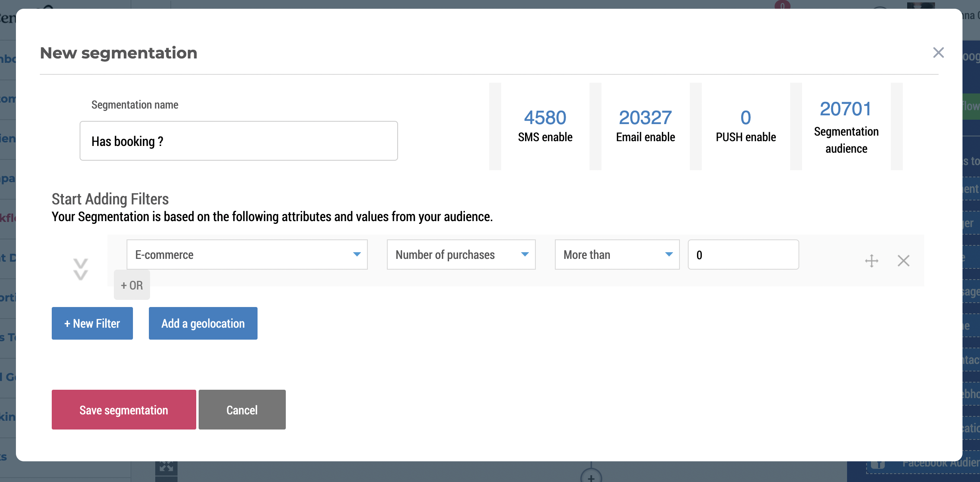
Task: Open the E-commerce category dropdown
Action: (x=247, y=255)
